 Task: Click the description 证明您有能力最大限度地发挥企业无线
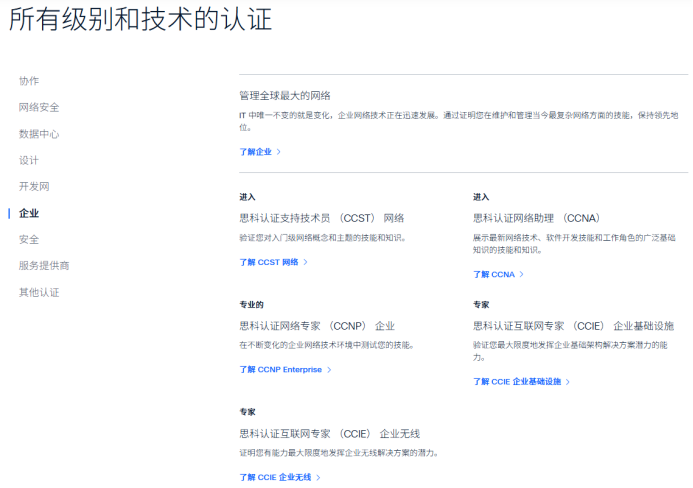339,453
